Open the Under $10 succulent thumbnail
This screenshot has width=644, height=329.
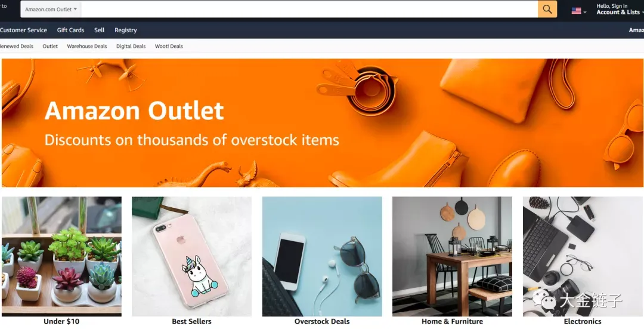click(61, 256)
